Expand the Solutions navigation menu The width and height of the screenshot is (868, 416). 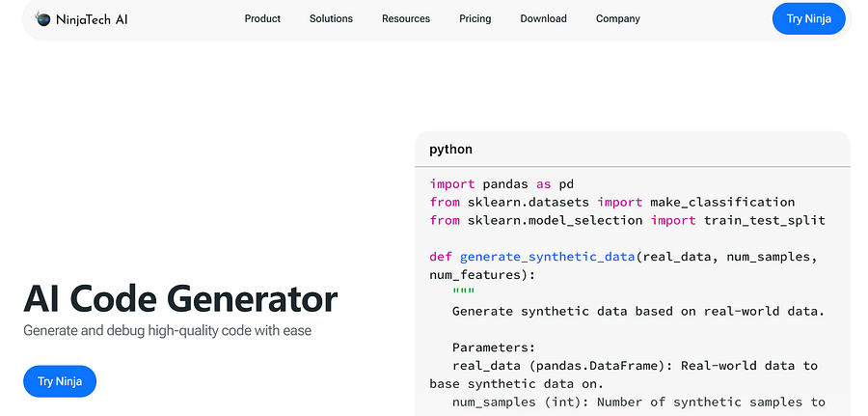click(x=331, y=19)
